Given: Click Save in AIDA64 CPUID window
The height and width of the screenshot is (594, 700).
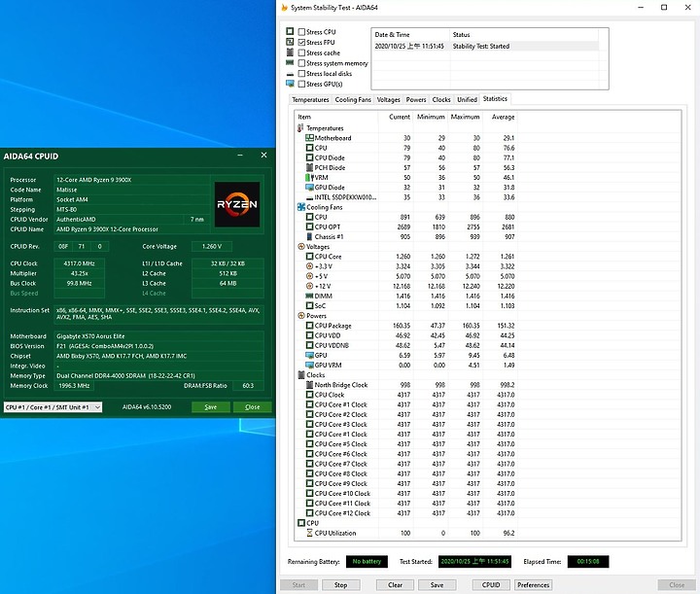Looking at the screenshot, I should point(211,407).
